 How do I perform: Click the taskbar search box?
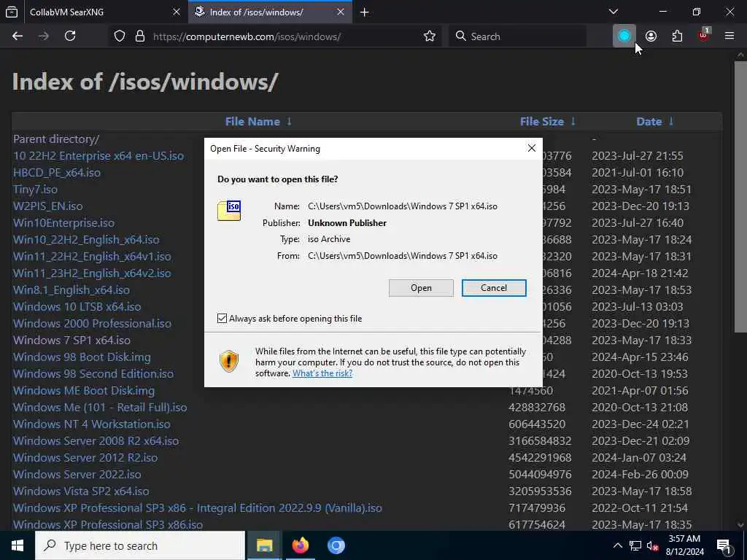pyautogui.click(x=140, y=545)
